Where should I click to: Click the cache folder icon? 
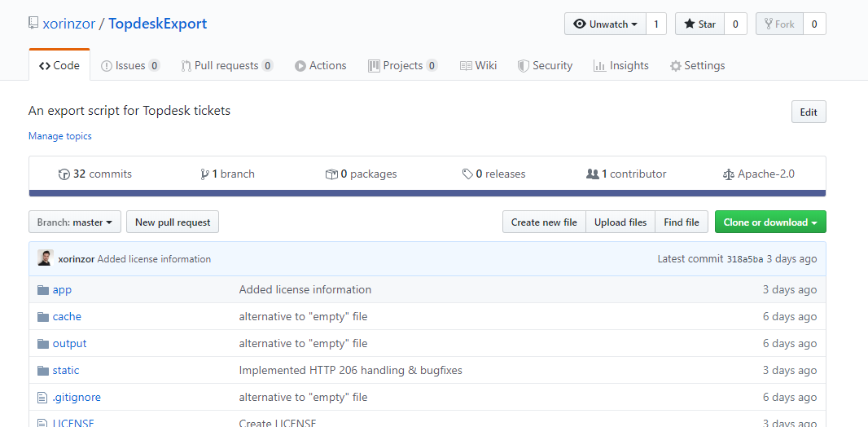pos(43,317)
